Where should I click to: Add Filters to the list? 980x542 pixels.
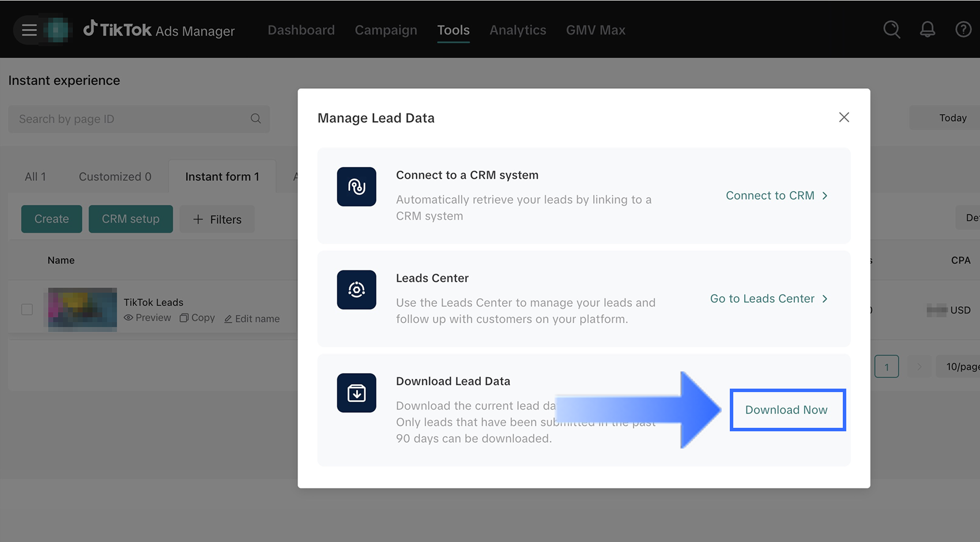pyautogui.click(x=217, y=219)
